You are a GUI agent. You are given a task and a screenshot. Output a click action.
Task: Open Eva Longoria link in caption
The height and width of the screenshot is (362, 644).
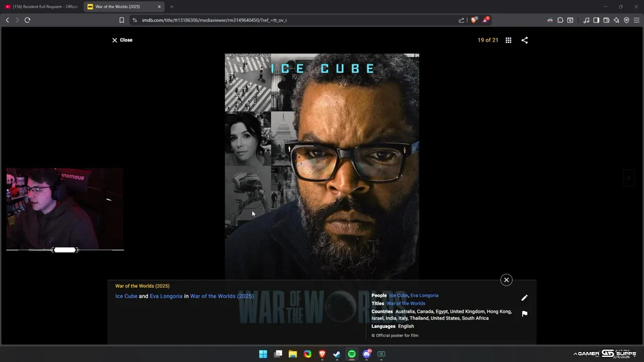(x=166, y=296)
